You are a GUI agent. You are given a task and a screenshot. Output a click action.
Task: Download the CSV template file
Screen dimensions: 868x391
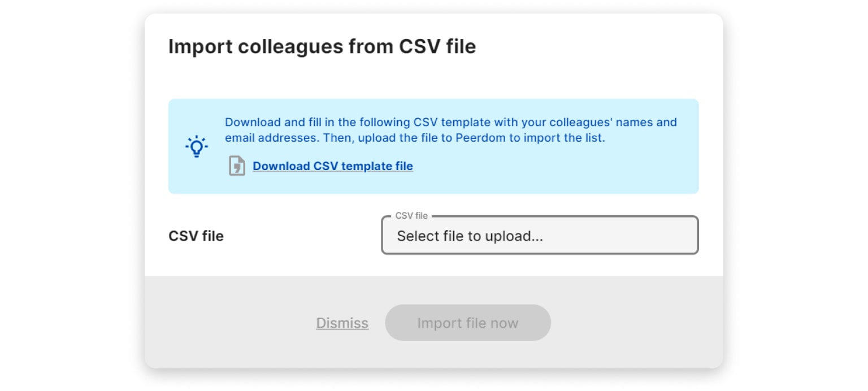[332, 166]
